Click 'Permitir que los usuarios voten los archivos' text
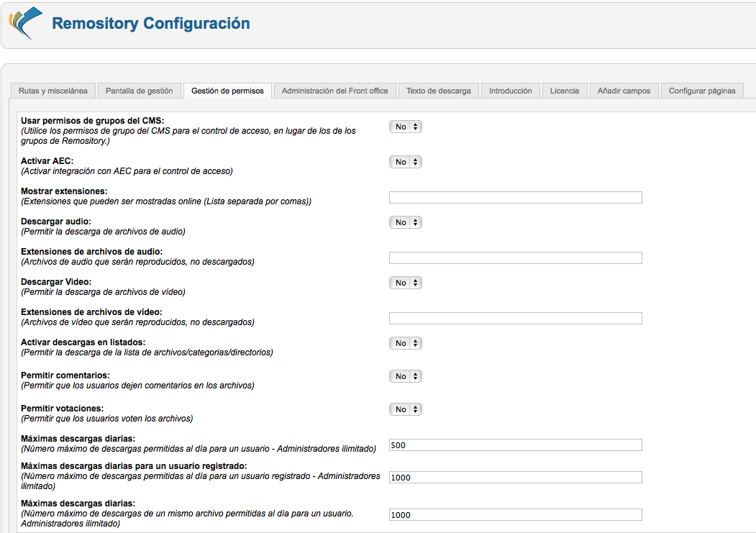The width and height of the screenshot is (756, 533). coord(107,419)
